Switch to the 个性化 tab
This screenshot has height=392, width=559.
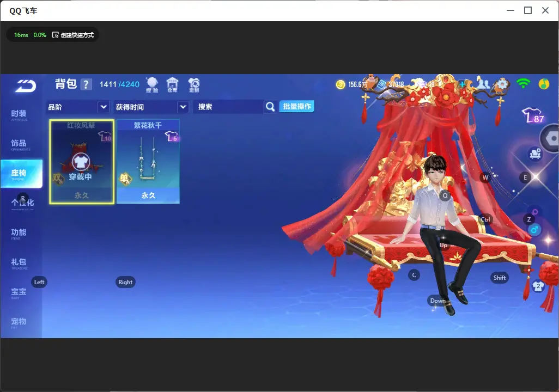click(22, 203)
